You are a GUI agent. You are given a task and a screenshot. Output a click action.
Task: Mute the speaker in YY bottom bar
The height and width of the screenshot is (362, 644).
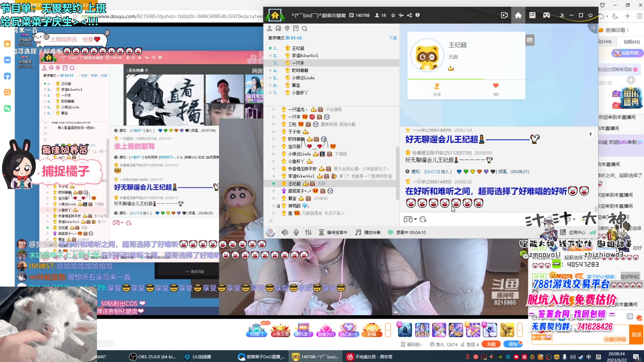coord(285,232)
